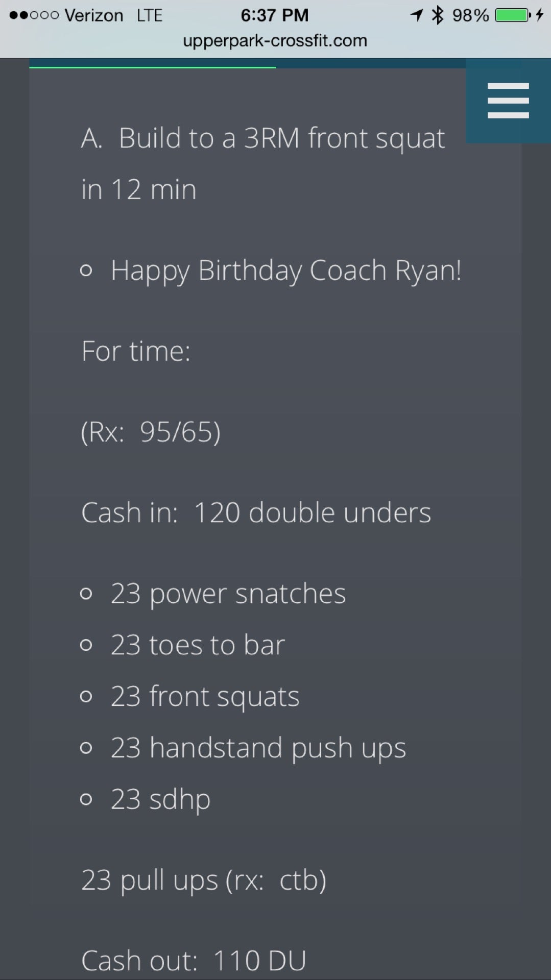This screenshot has height=980, width=551.
Task: Tap the charging bolt icon
Action: [540, 15]
